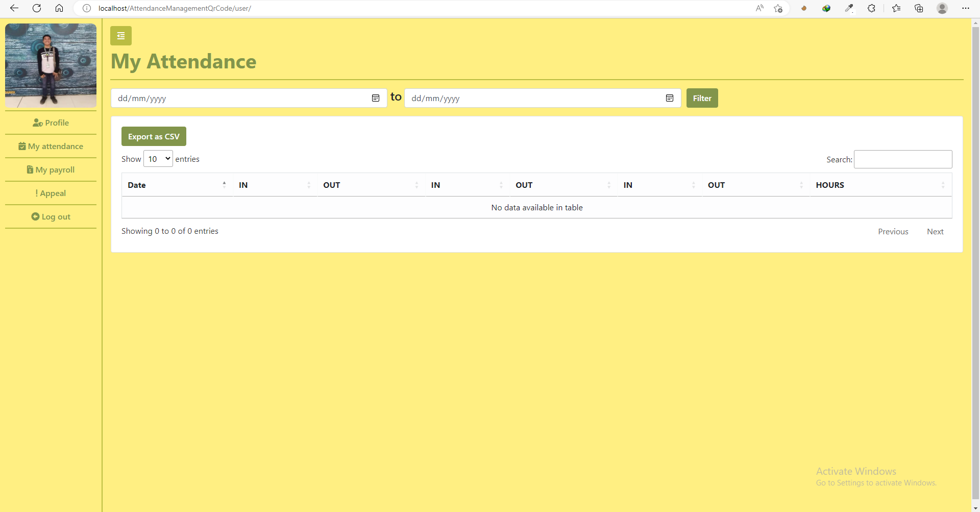Open My attendance in the sidebar

click(51, 146)
